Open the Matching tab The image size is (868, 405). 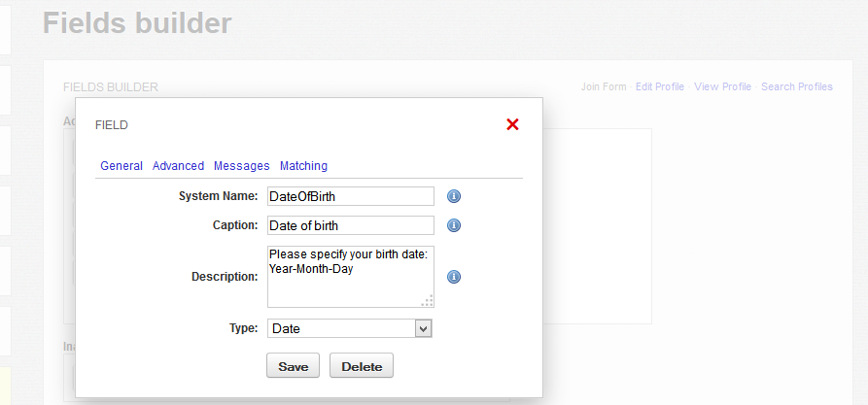tap(303, 166)
